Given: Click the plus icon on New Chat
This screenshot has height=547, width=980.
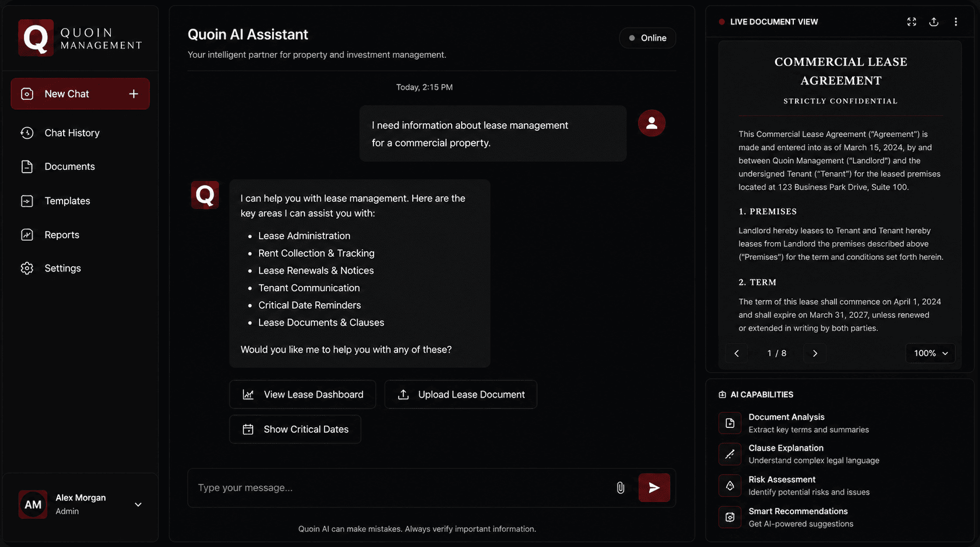Looking at the screenshot, I should click(x=134, y=94).
